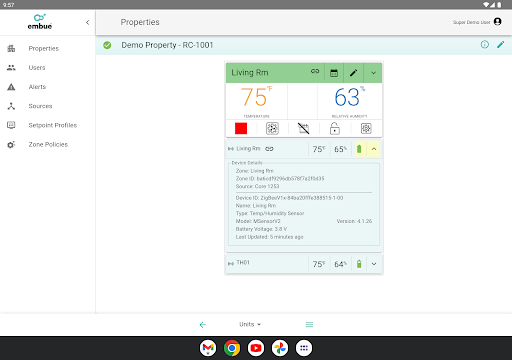Expand the TH01 device details

point(374,264)
